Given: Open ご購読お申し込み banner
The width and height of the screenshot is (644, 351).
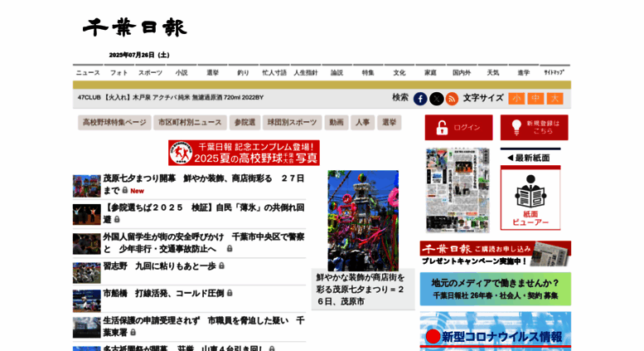Looking at the screenshot, I should [496, 254].
